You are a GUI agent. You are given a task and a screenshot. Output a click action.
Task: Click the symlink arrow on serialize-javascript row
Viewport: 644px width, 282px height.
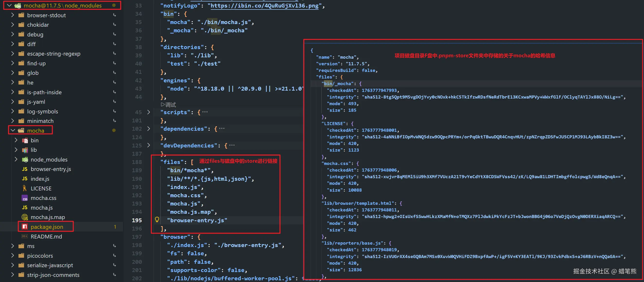115,265
